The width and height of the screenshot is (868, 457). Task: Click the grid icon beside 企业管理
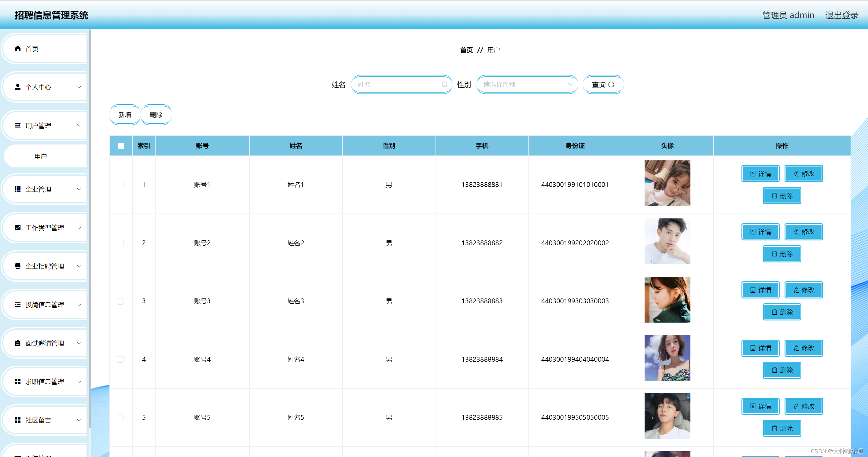point(18,189)
